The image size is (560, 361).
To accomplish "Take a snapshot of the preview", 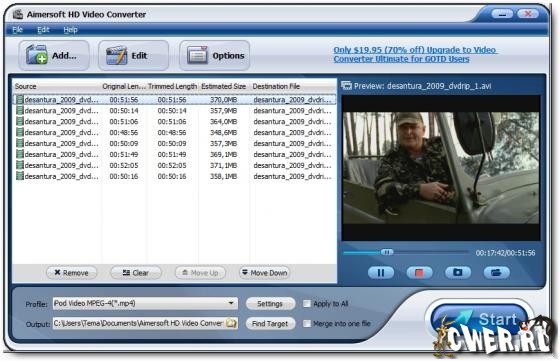I will pos(458,272).
